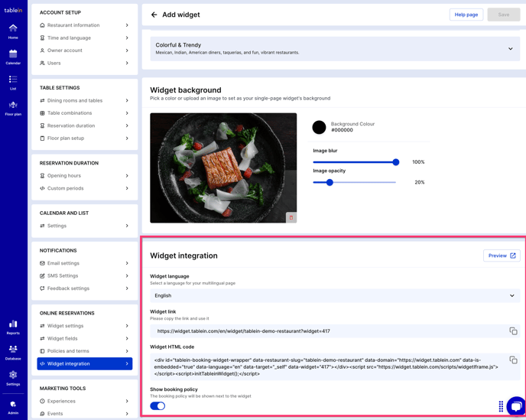Click the Image blur slider handle
Image resolution: width=526 pixels, height=420 pixels.
pyautogui.click(x=396, y=162)
